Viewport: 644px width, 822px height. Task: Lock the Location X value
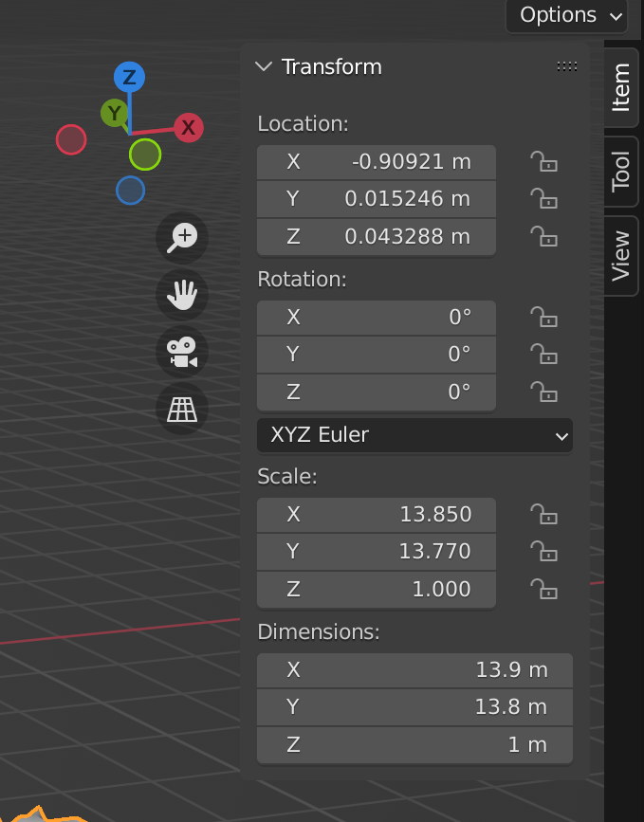click(x=543, y=161)
